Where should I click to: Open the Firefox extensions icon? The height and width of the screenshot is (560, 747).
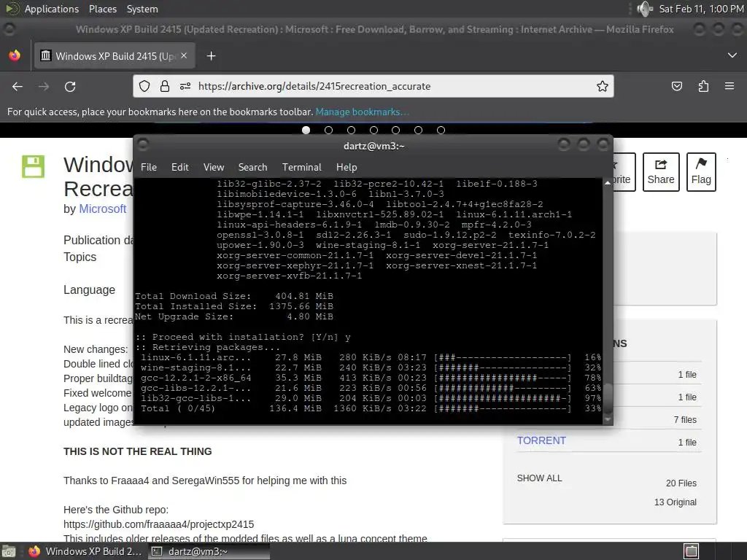tap(703, 86)
